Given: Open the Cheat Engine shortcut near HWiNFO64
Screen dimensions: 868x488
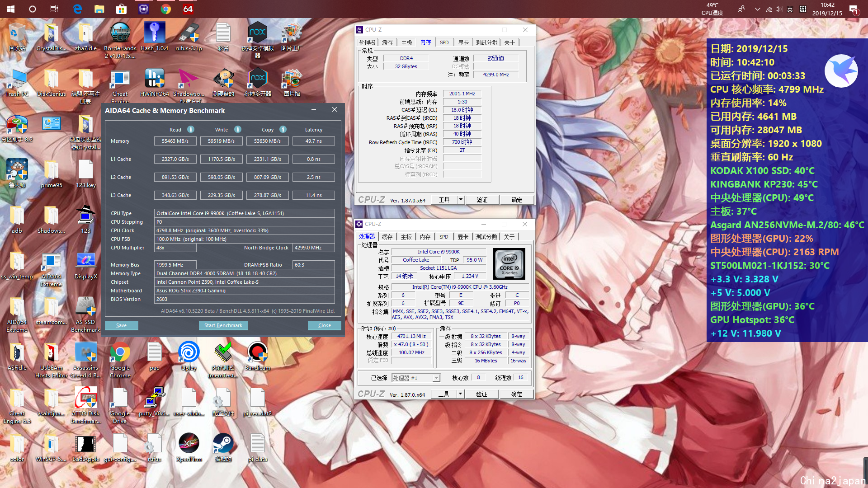Looking at the screenshot, I should pos(120,86).
